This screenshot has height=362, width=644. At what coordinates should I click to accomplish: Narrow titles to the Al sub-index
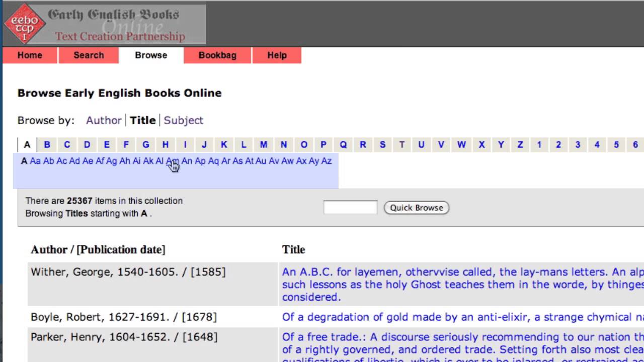click(x=159, y=161)
